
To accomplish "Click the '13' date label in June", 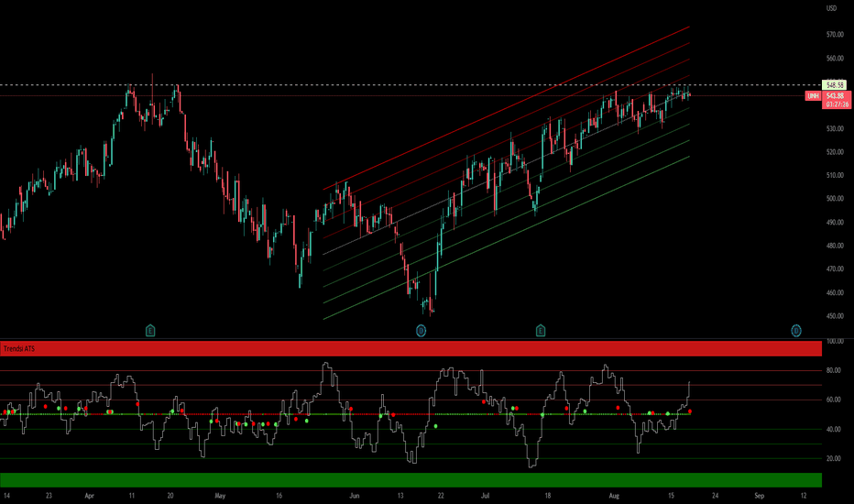I will coord(400,496).
